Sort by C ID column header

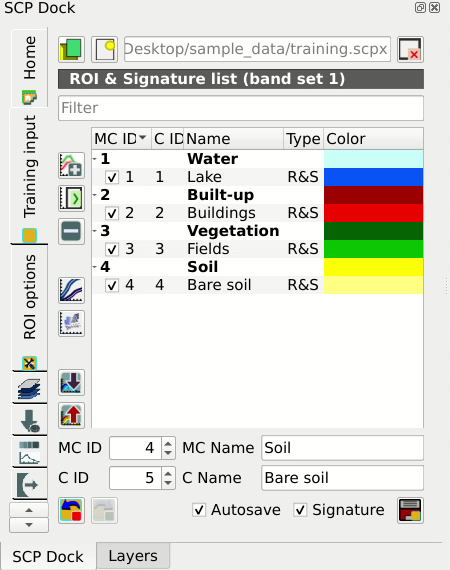click(x=168, y=139)
